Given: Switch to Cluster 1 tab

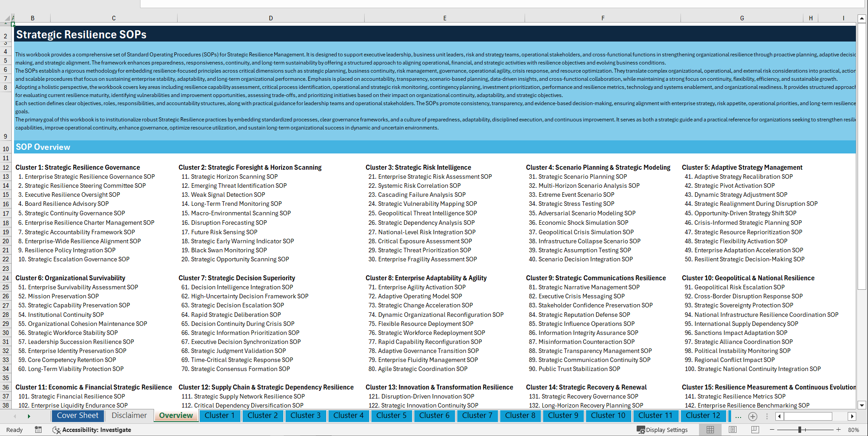Looking at the screenshot, I should pyautogui.click(x=220, y=416).
